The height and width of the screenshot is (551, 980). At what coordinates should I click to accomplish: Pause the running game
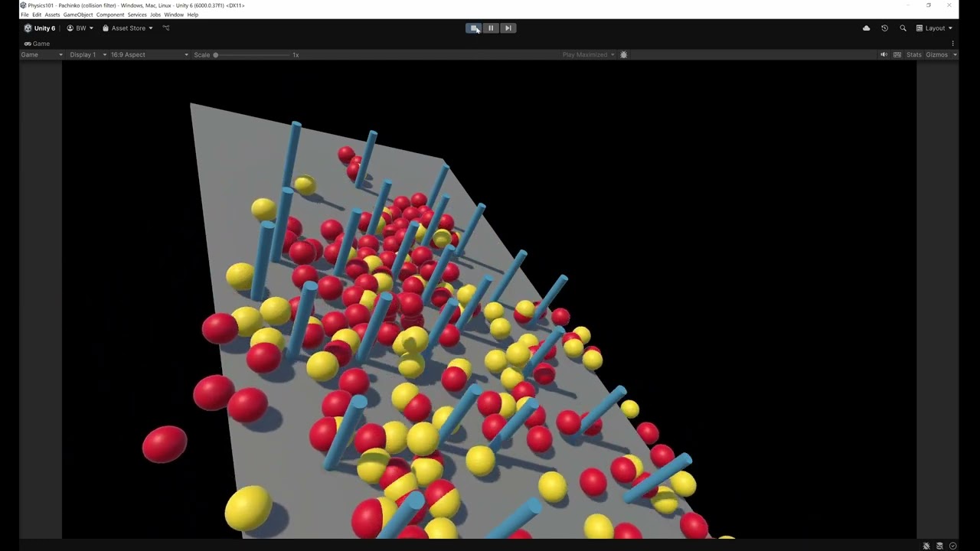click(491, 28)
